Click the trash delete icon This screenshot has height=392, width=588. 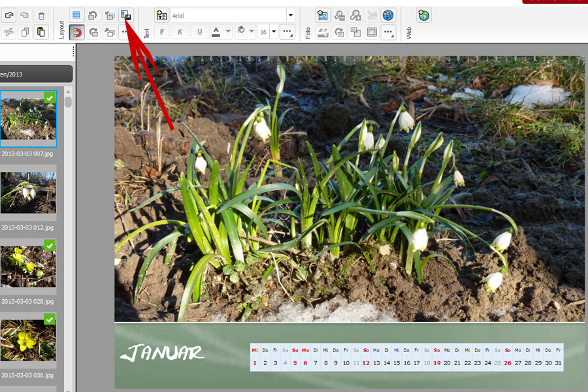click(x=41, y=16)
